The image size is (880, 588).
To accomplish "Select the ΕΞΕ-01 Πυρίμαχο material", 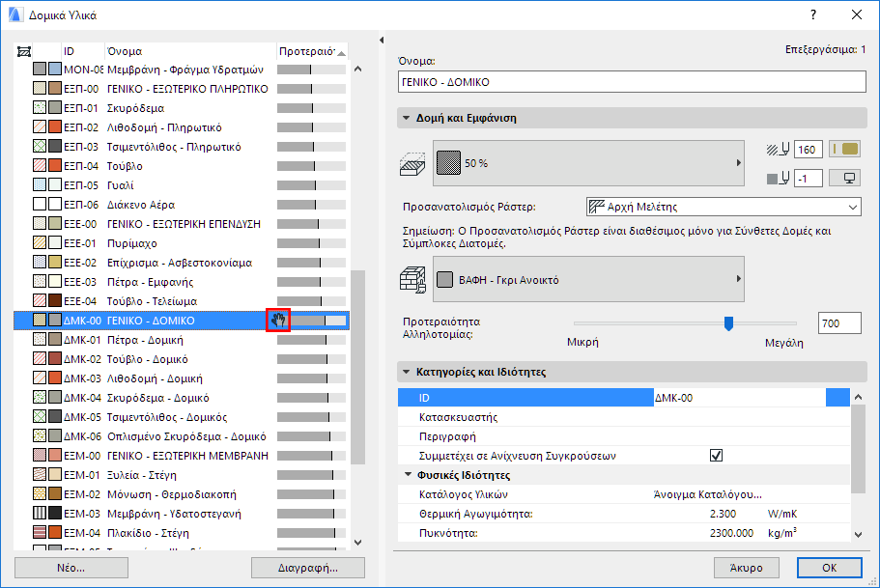I will point(182,243).
